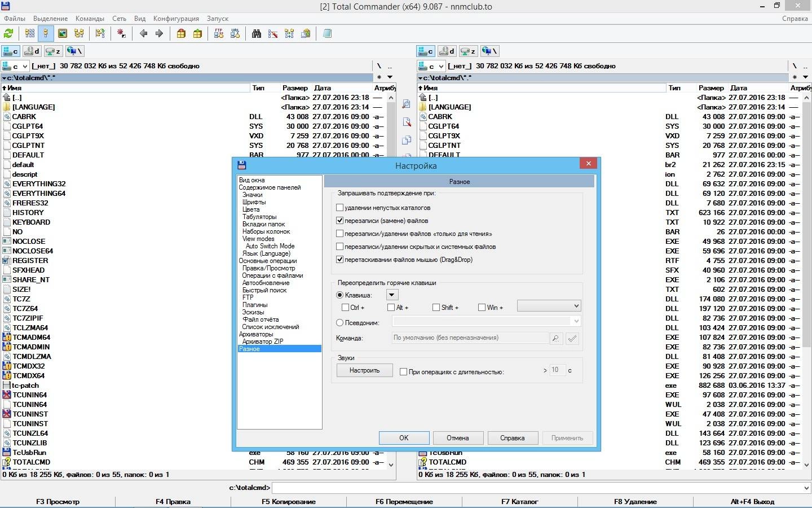Image resolution: width=812 pixels, height=508 pixels.
Task: Open the Команды menu
Action: pyautogui.click(x=90, y=19)
